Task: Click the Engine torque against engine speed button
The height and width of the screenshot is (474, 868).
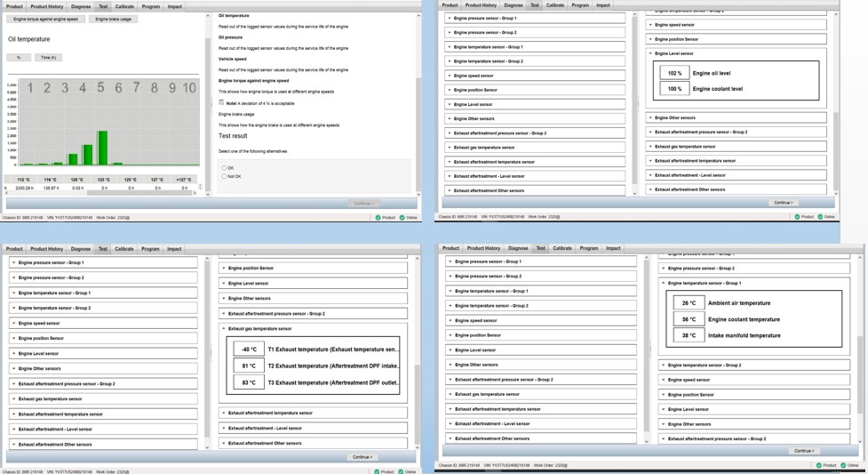Action: point(45,19)
